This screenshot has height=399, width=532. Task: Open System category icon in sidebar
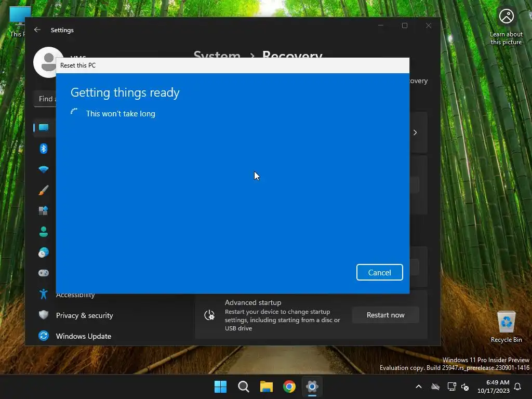coord(44,128)
